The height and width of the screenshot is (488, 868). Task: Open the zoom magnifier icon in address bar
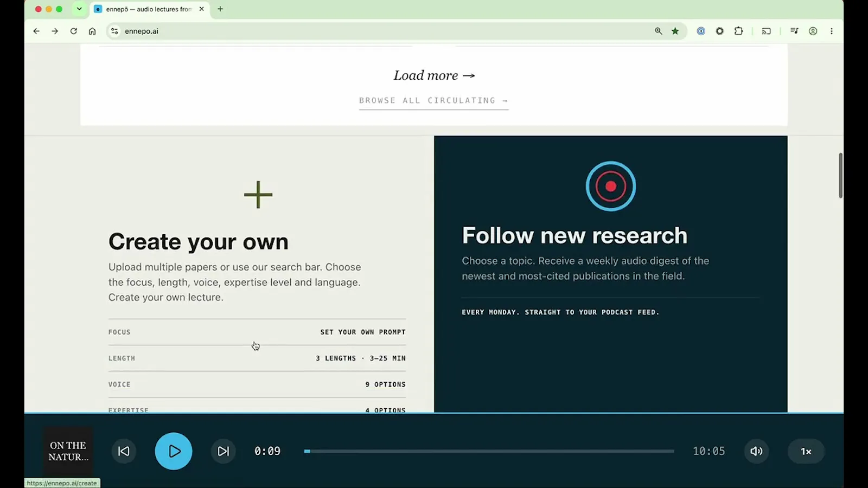(x=658, y=31)
